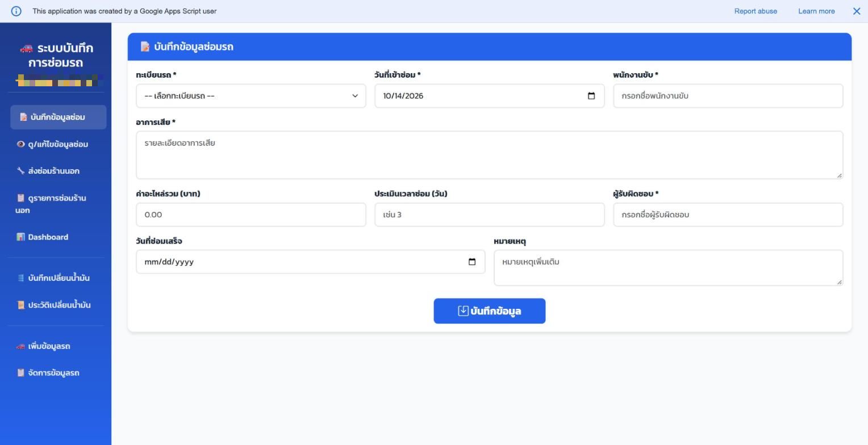Open the บันทึกเปลี่ยนน้ำมัน sidebar item
Image resolution: width=868 pixels, height=445 pixels.
tap(58, 278)
